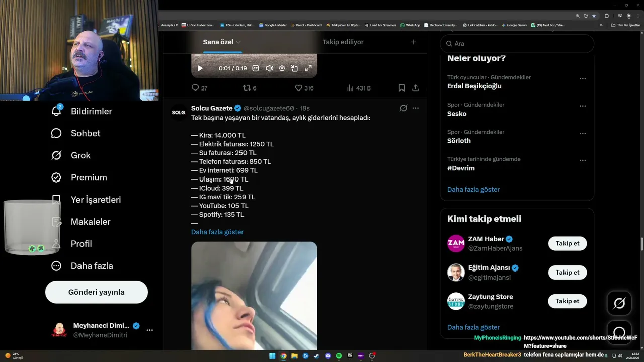The image size is (644, 362).
Task: View analytics showing 431 B views
Action: 359,88
